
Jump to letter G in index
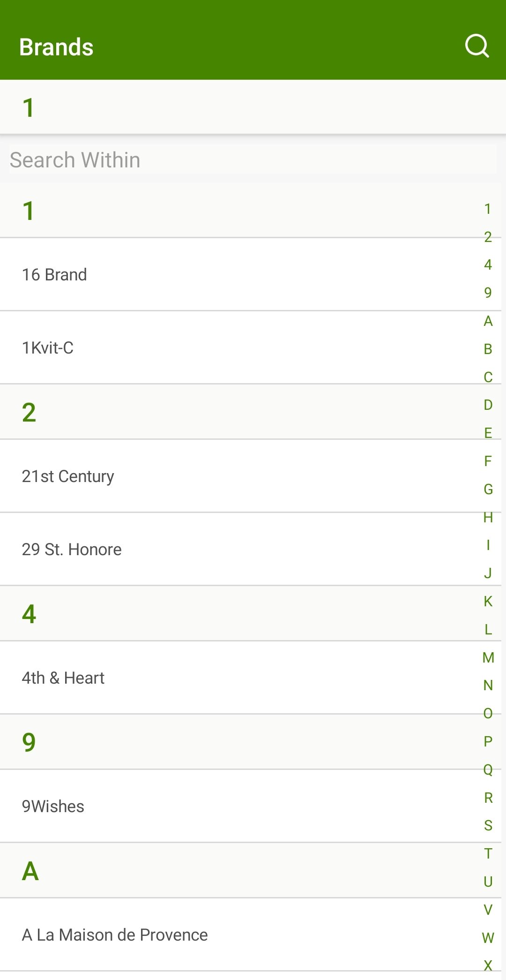[488, 489]
